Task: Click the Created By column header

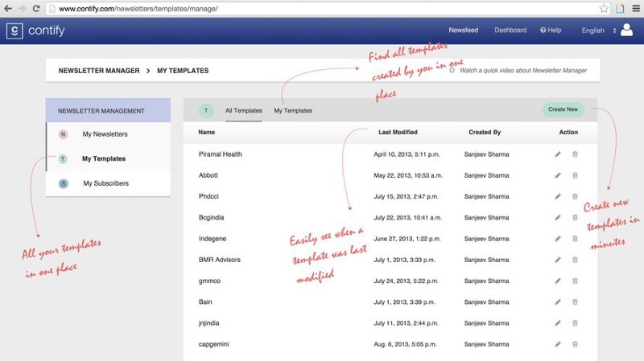Action: click(485, 132)
